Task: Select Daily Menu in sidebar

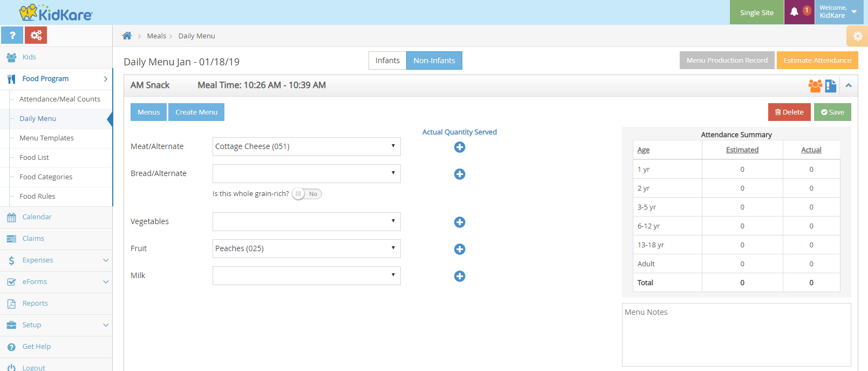Action: (38, 119)
